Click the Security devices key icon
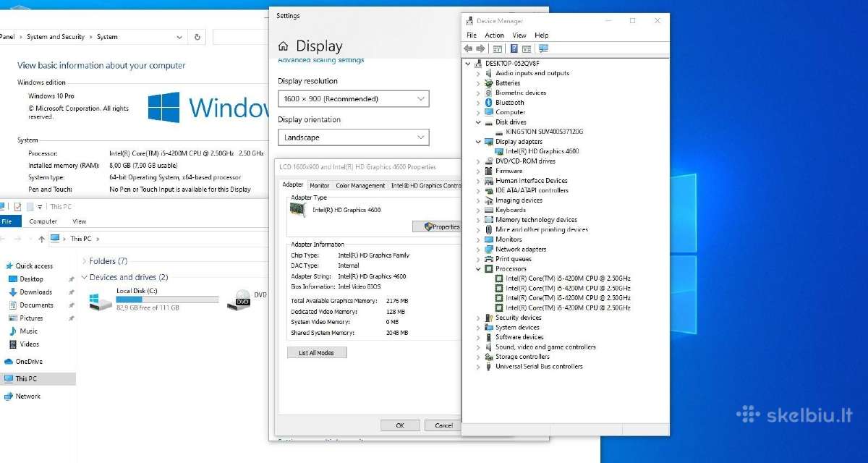The height and width of the screenshot is (463, 868). pyautogui.click(x=489, y=318)
